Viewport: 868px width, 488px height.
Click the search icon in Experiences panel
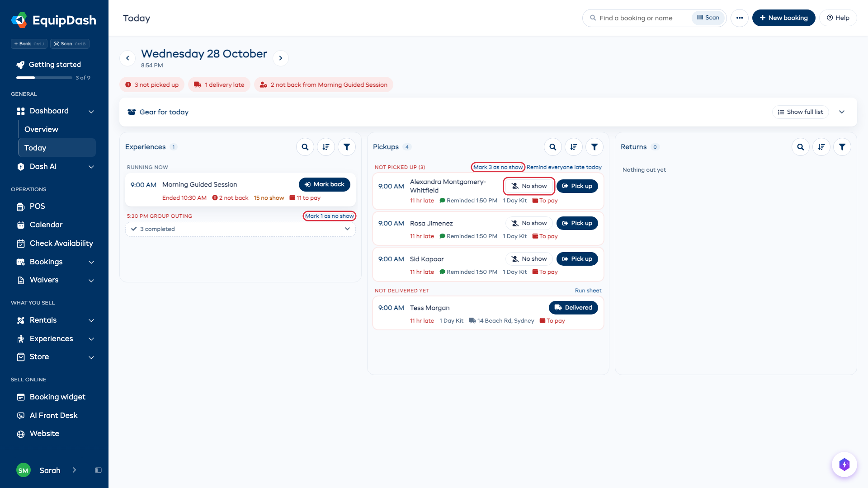(305, 147)
